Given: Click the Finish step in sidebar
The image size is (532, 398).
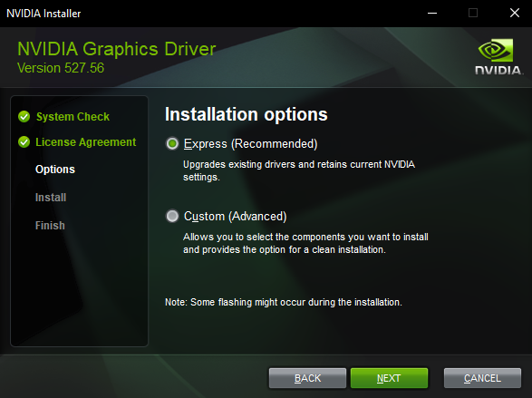Looking at the screenshot, I should [50, 226].
